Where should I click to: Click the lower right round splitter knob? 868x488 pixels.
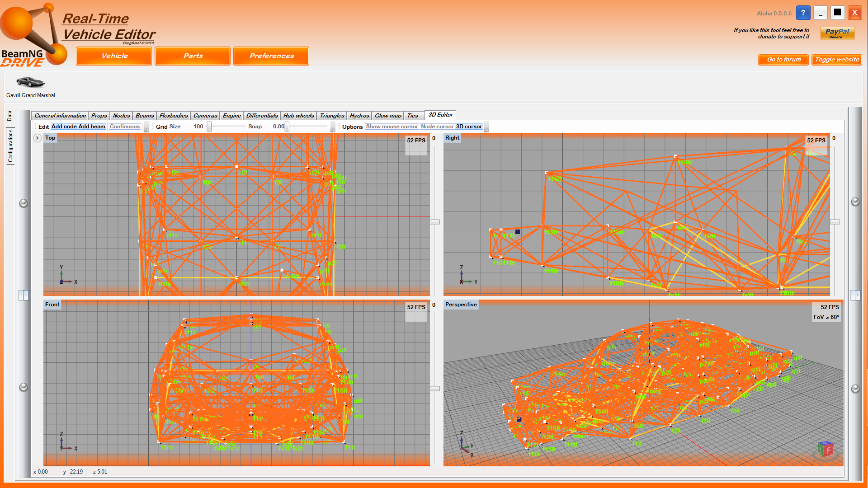click(855, 388)
